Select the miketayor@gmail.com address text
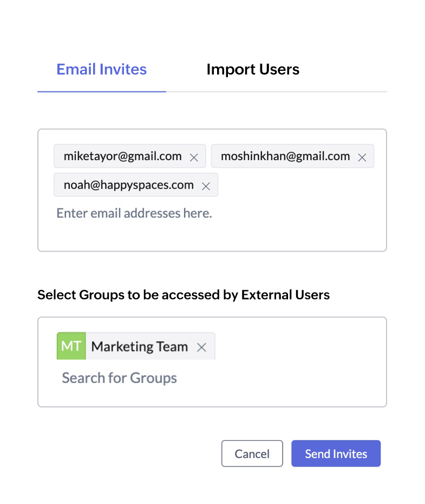Screen dimensions: 425x504 click(123, 156)
